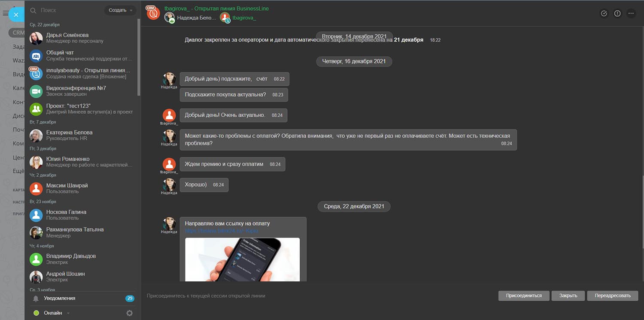
Task: Click the search magnifier icon
Action: pyautogui.click(x=33, y=10)
